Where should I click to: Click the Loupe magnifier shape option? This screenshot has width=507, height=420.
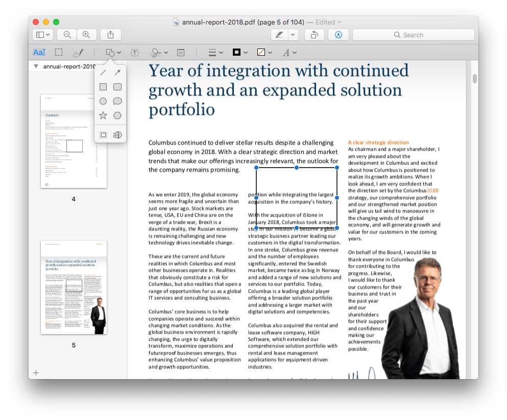117,134
